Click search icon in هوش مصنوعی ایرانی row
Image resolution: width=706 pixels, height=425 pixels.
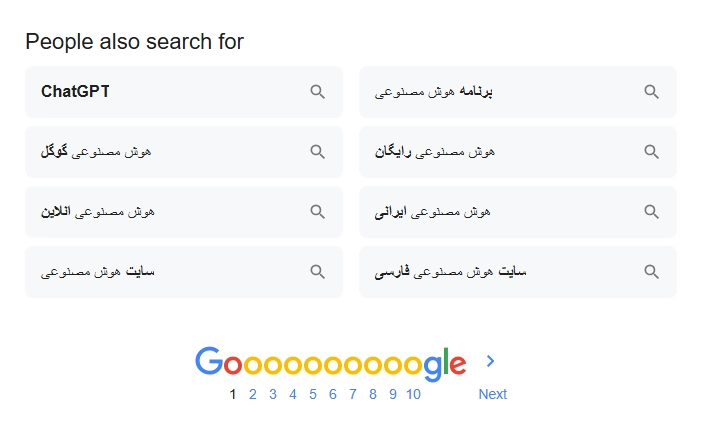click(651, 212)
